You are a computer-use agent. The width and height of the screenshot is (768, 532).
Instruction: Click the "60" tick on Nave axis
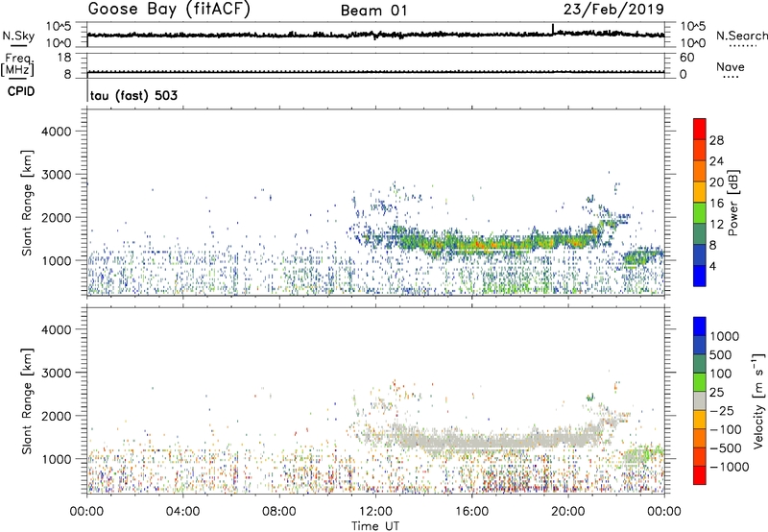pyautogui.click(x=686, y=58)
